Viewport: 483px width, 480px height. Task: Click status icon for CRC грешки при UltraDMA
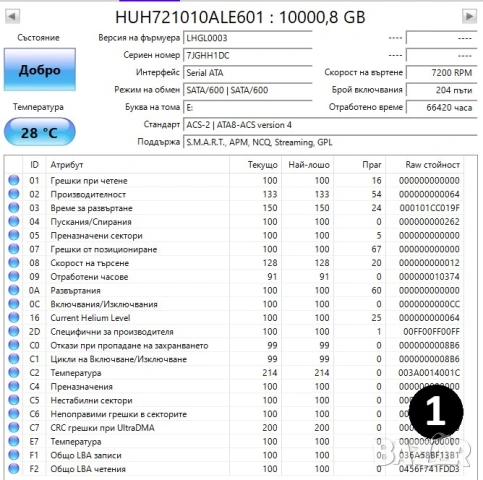[14, 428]
